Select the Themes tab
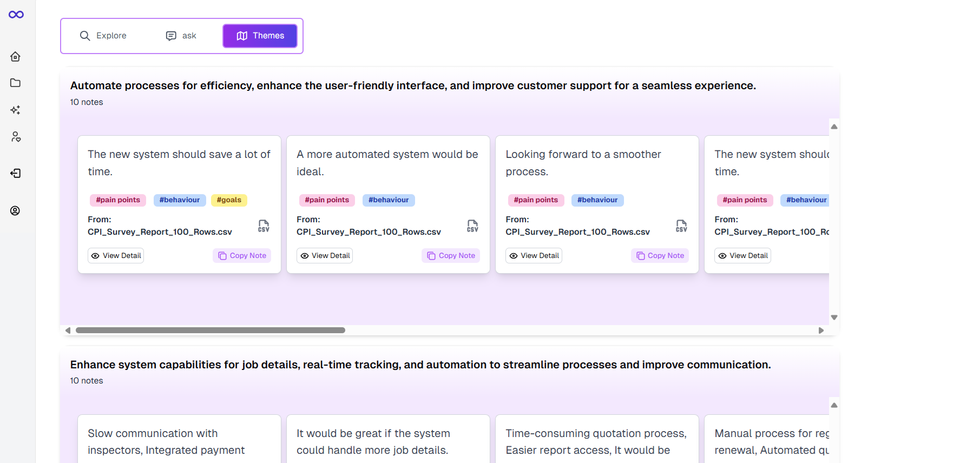 point(260,36)
